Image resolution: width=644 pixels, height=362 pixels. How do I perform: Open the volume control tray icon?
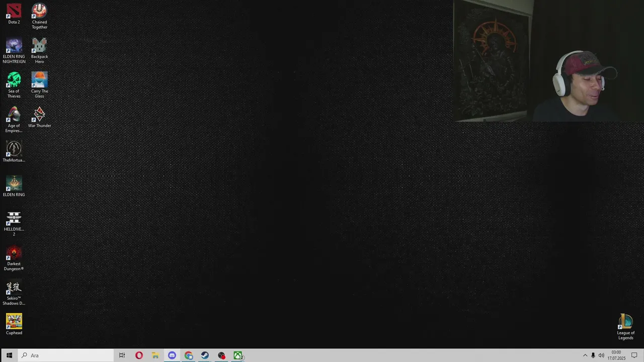coord(601,355)
